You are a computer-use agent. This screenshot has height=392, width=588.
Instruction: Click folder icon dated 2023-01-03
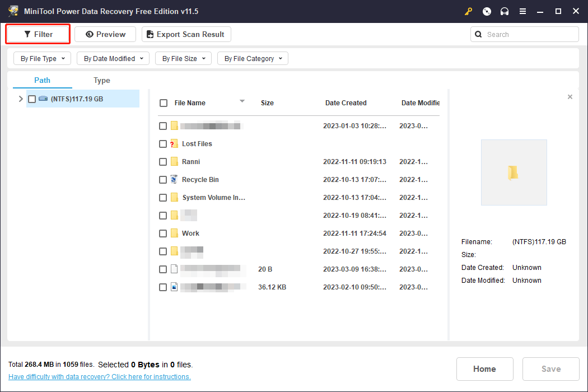click(174, 125)
